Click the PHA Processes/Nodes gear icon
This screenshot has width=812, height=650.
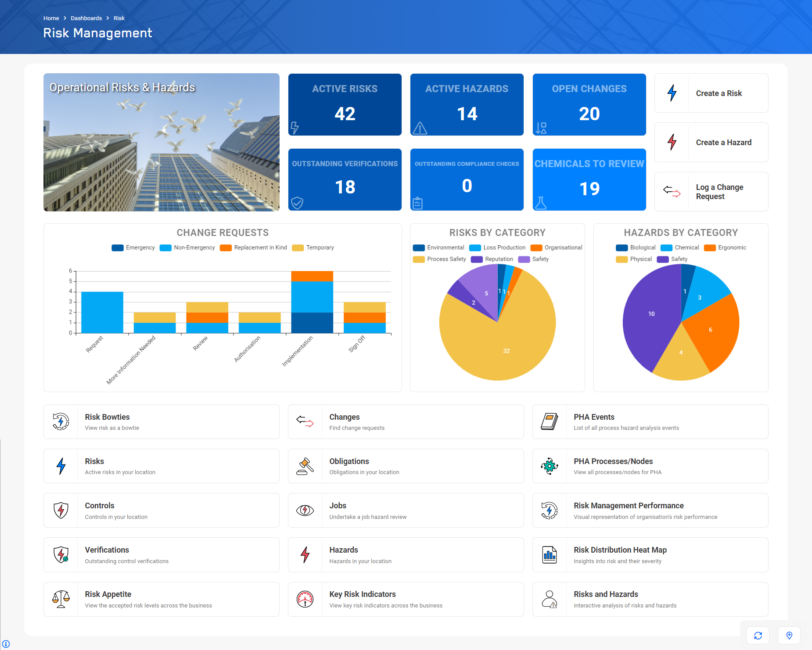click(550, 466)
